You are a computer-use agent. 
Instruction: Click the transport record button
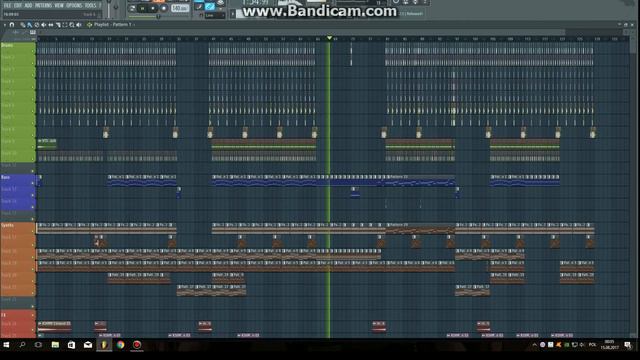[x=164, y=8]
